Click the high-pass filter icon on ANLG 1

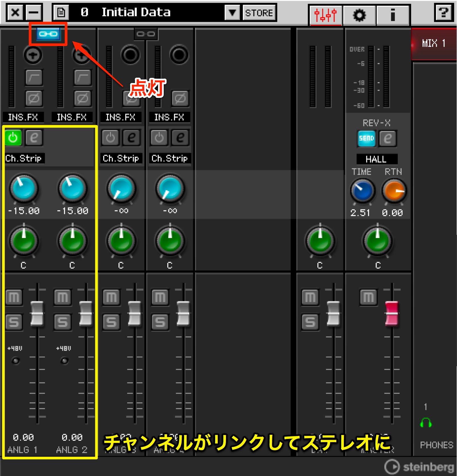tap(34, 77)
